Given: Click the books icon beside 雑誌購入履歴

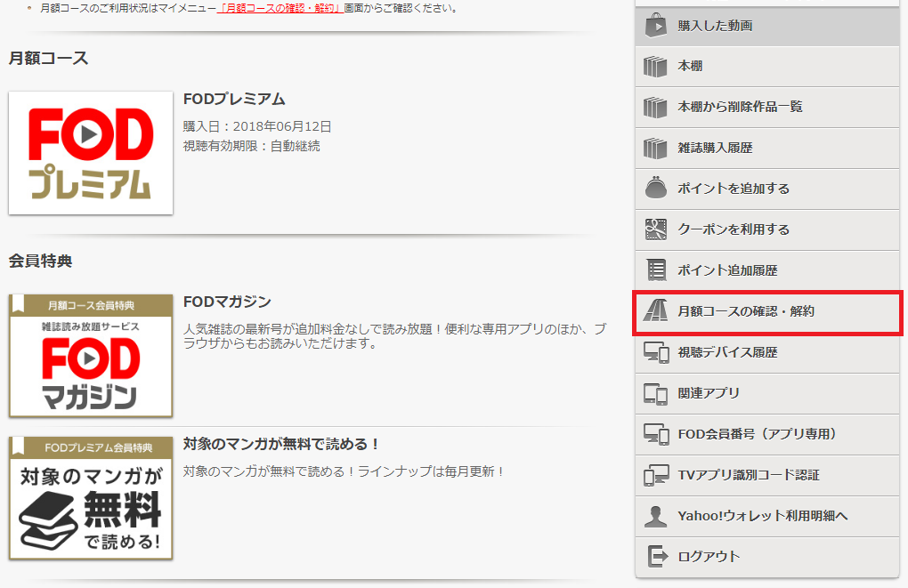Looking at the screenshot, I should pyautogui.click(x=655, y=149).
